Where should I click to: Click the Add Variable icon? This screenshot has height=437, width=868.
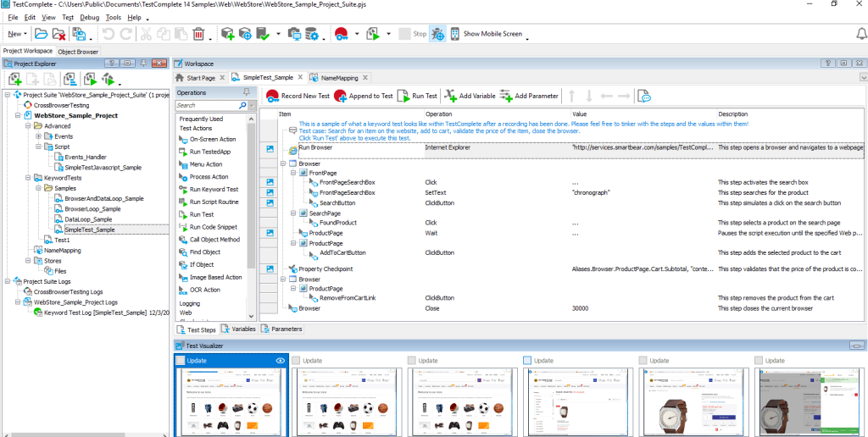(x=451, y=96)
